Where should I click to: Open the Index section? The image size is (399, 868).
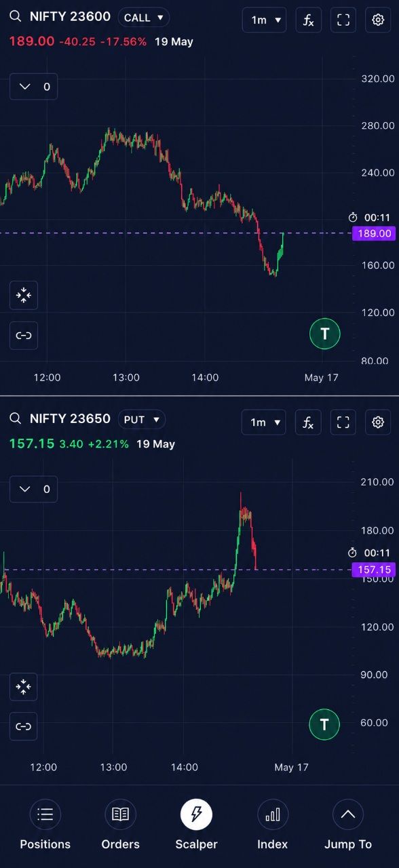273,825
